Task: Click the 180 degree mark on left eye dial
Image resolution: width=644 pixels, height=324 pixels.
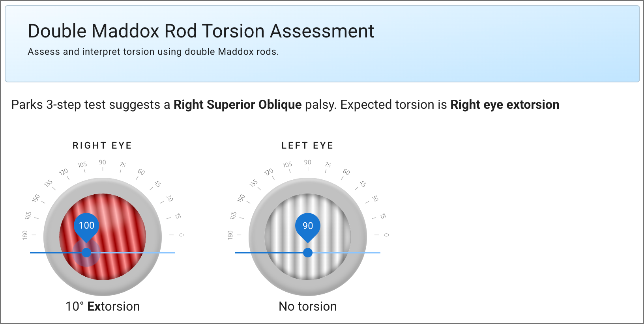Action: 230,235
